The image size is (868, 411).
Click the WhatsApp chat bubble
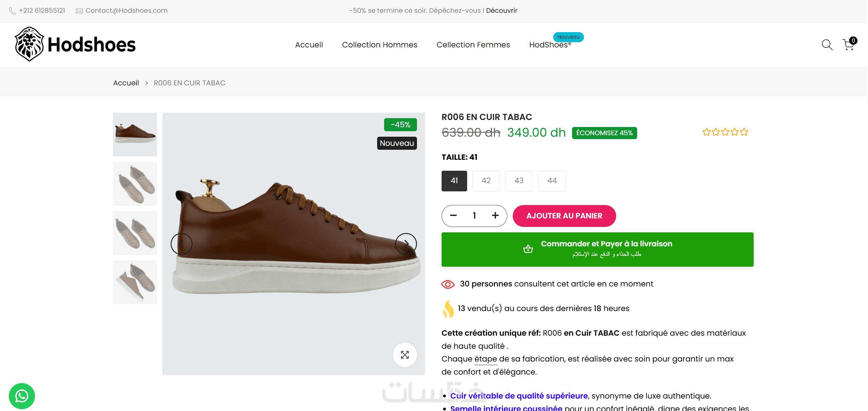(x=22, y=396)
